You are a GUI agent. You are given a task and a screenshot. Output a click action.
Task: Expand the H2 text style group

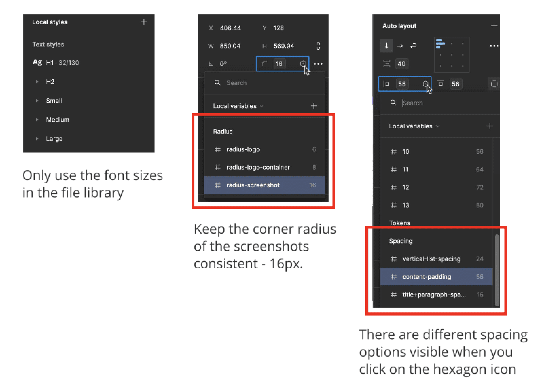click(37, 82)
